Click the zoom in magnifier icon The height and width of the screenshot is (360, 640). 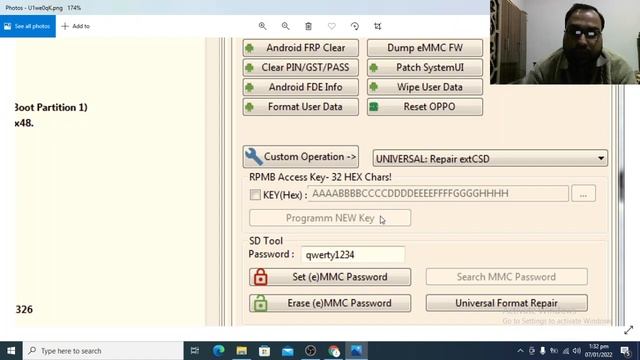click(262, 26)
